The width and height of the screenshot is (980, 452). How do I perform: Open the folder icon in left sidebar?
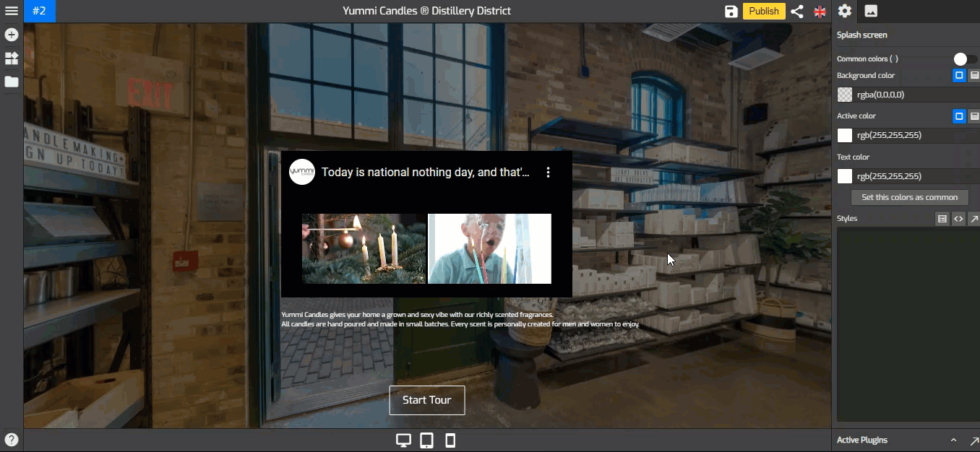point(12,82)
